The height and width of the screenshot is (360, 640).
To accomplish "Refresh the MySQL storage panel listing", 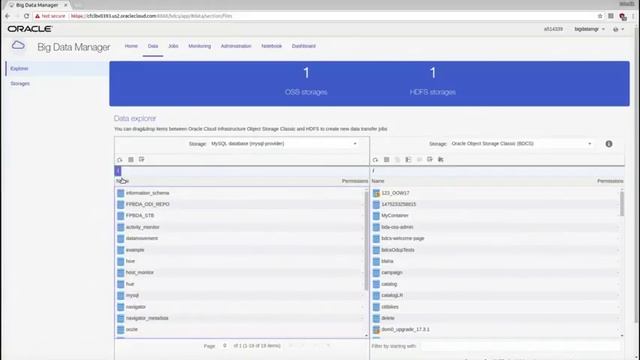I will tap(120, 160).
